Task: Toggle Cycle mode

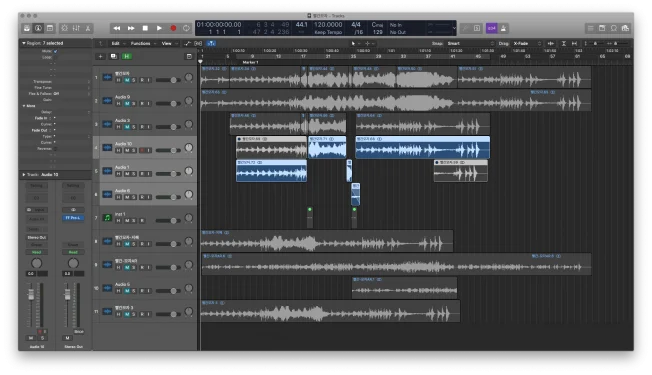Action: coord(186,28)
